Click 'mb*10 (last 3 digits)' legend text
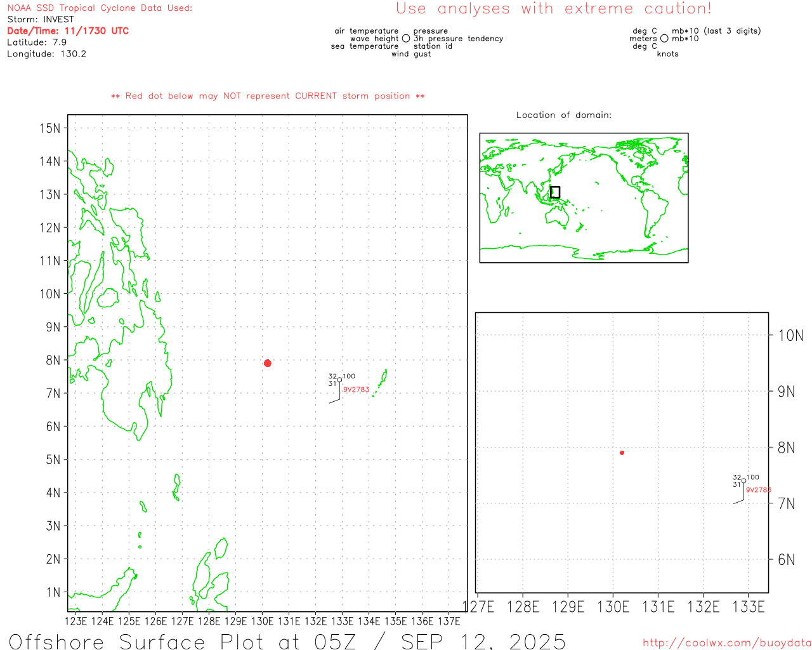 pos(716,31)
